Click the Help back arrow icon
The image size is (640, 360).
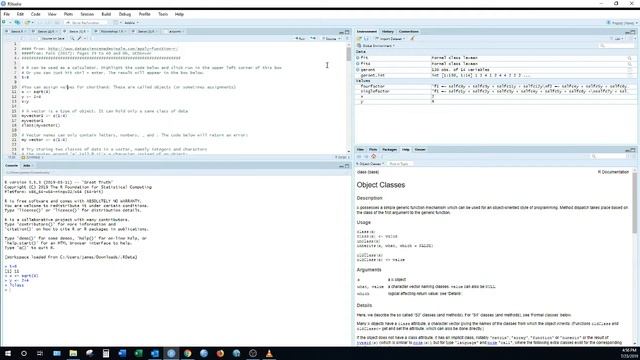coord(359,156)
